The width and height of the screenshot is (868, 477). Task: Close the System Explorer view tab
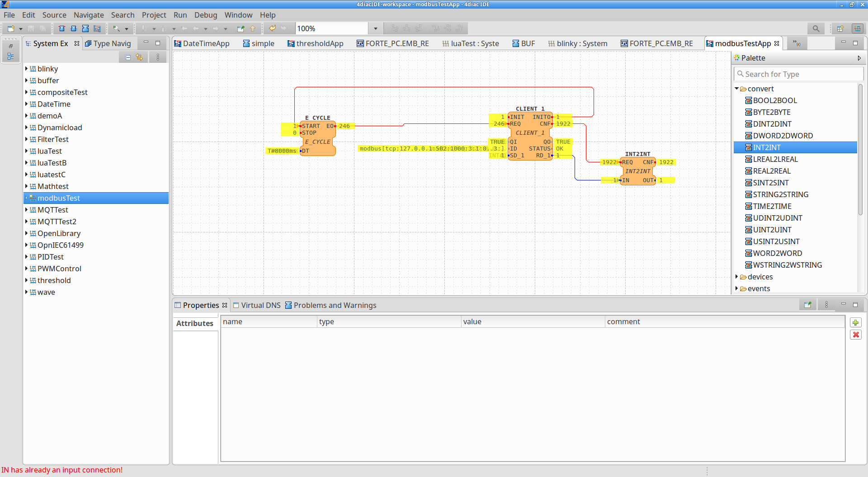77,43
